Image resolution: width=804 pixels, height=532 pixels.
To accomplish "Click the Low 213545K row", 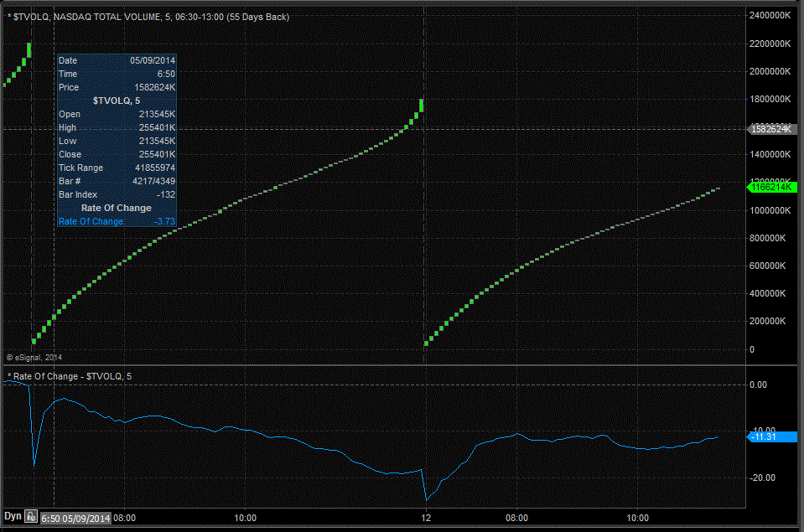I will [x=117, y=141].
